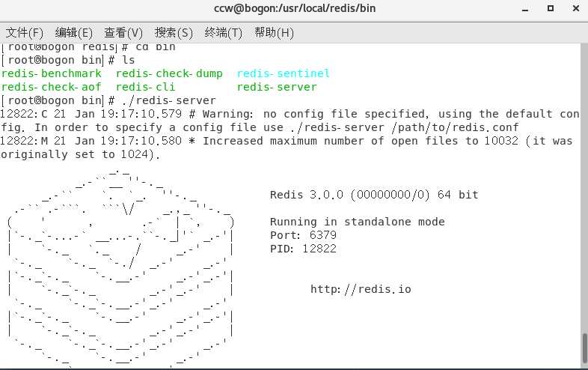Image resolution: width=588 pixels, height=370 pixels.
Task: Click the redis-cli file name
Action: [x=145, y=87]
